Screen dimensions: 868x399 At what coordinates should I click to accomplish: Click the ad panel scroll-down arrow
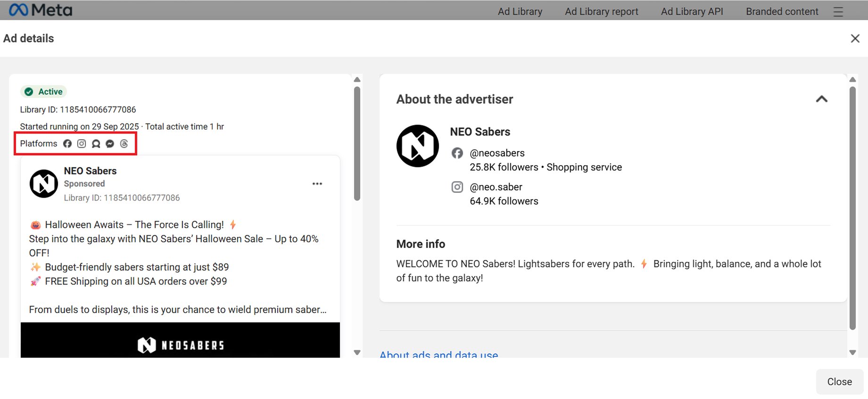point(357,352)
